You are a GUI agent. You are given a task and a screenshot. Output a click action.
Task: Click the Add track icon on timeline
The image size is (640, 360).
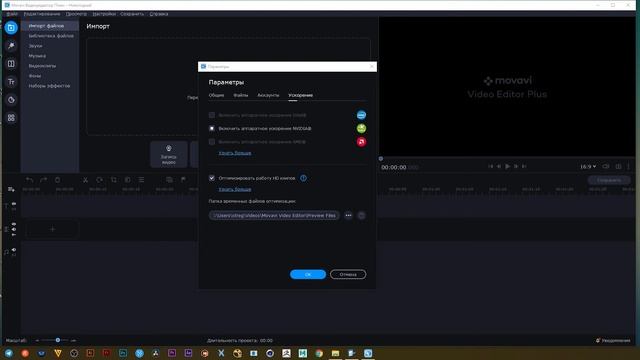(x=11, y=189)
